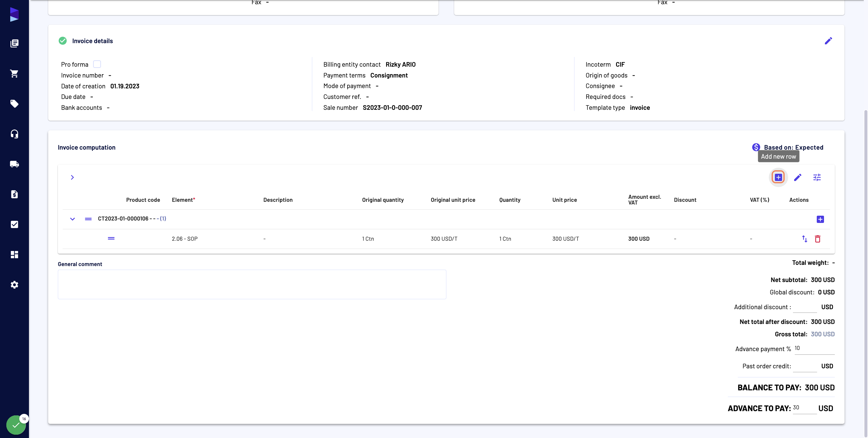Click the drag handle of CT2023-01-0000106 row
Image resolution: width=868 pixels, height=438 pixels.
[x=88, y=219]
